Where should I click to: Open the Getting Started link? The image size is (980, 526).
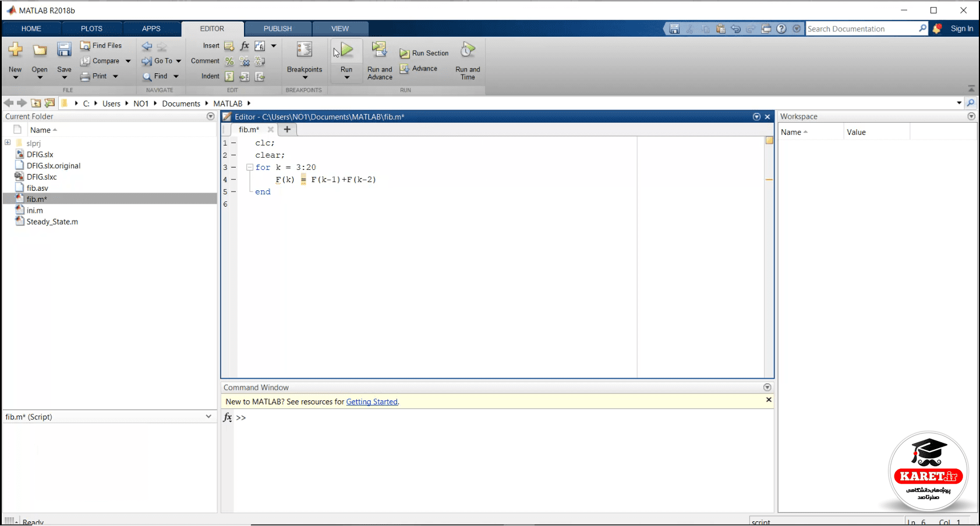point(372,402)
